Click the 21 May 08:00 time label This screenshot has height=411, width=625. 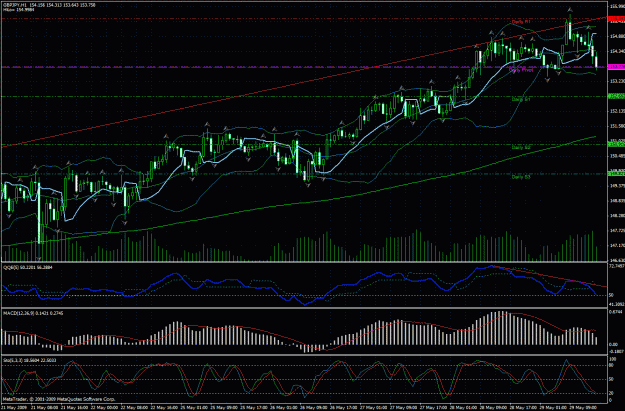[x=43, y=408]
